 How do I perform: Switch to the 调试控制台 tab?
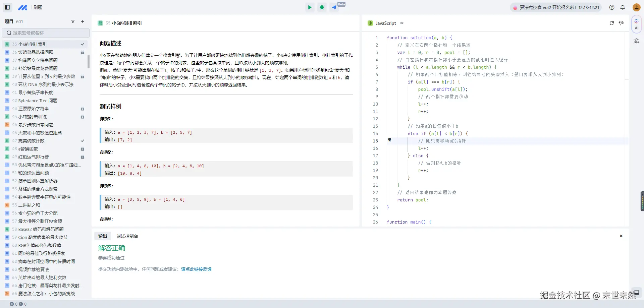(x=127, y=236)
